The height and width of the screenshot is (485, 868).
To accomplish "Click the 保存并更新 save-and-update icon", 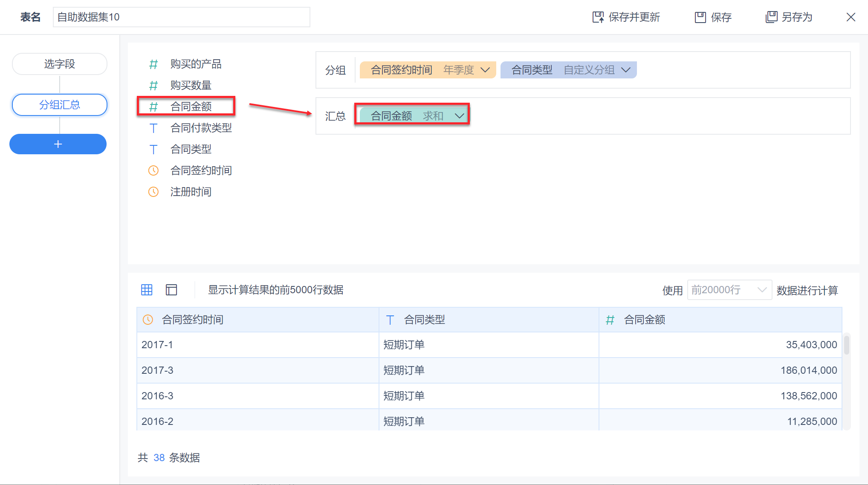I will click(598, 17).
